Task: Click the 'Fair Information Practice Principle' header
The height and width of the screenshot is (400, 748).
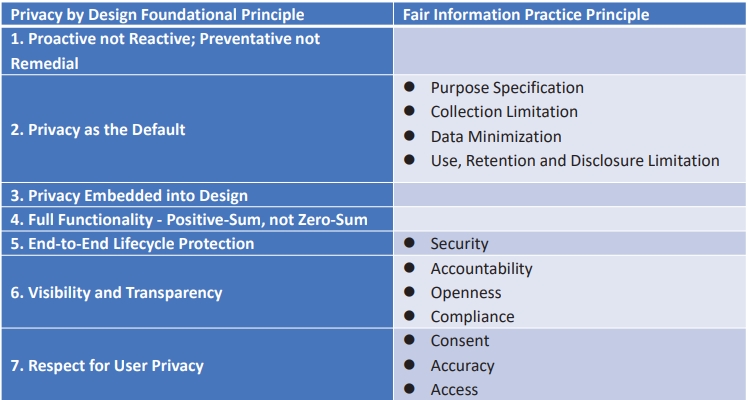Action: (526, 15)
